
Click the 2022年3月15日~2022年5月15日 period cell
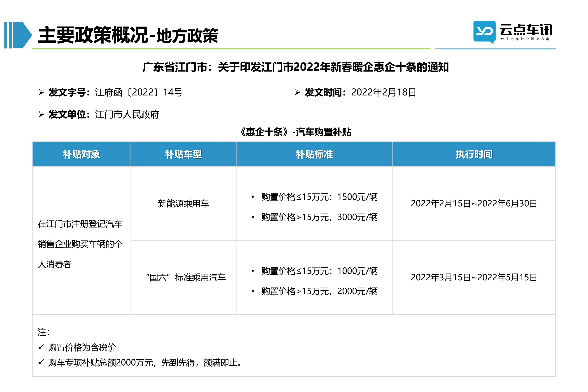click(474, 278)
